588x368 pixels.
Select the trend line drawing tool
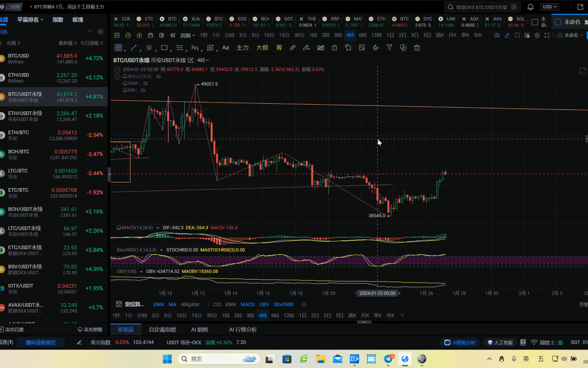[134, 48]
